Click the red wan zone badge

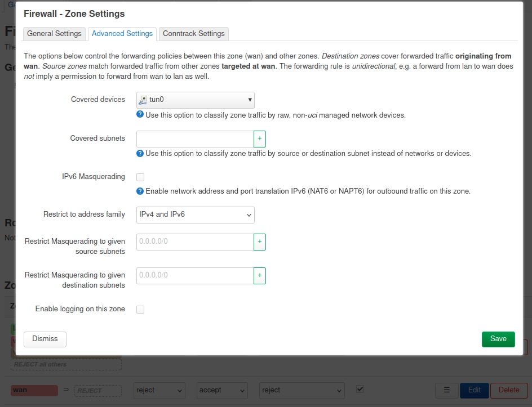point(34,391)
